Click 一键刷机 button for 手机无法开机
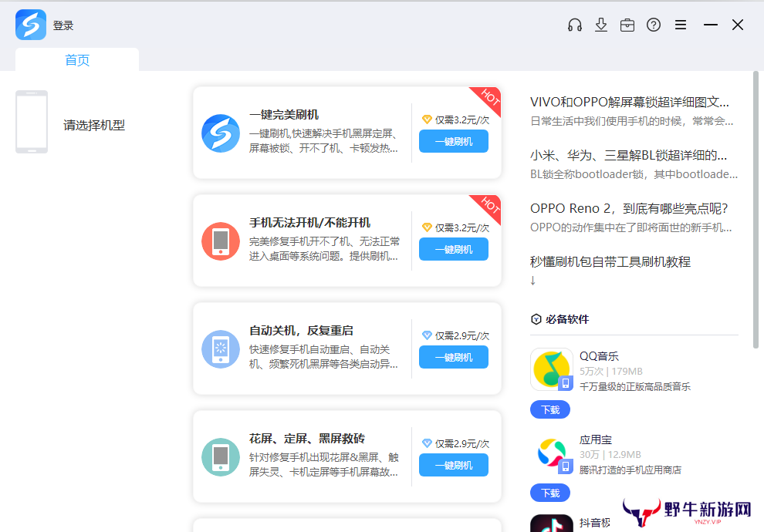This screenshot has height=532, width=764. click(x=454, y=250)
